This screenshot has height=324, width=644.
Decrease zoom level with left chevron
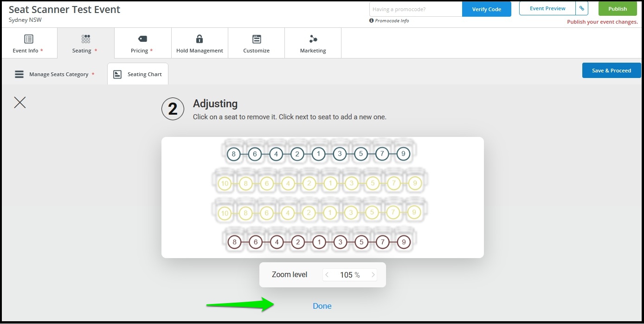327,275
